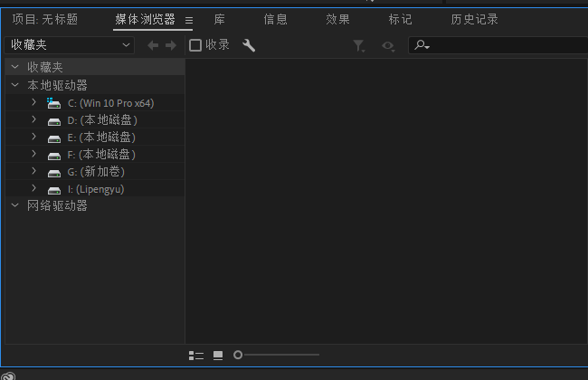
Task: Select the G: (新加卷) drive
Action: click(x=96, y=172)
